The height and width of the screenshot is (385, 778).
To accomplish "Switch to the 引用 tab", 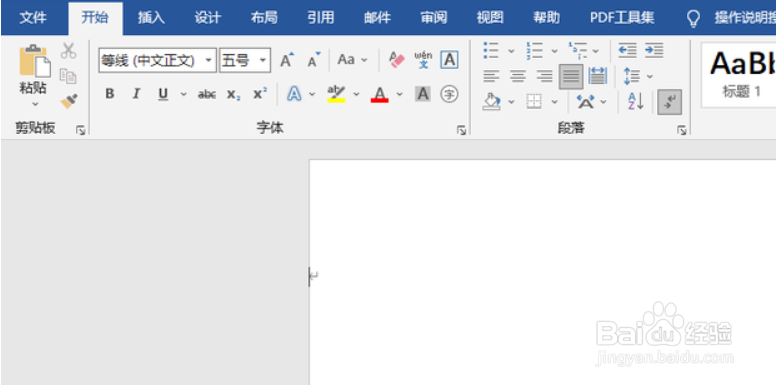I will click(321, 18).
